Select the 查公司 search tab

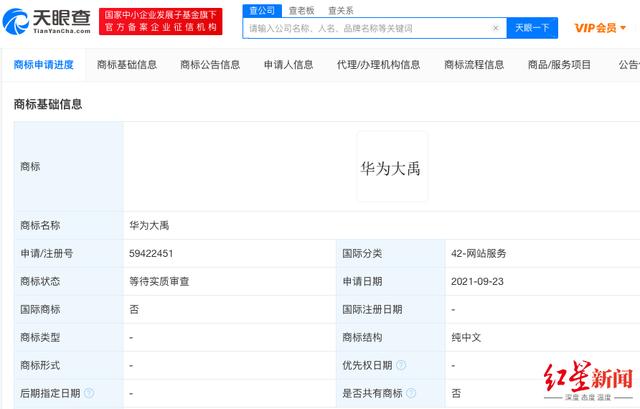tap(262, 11)
